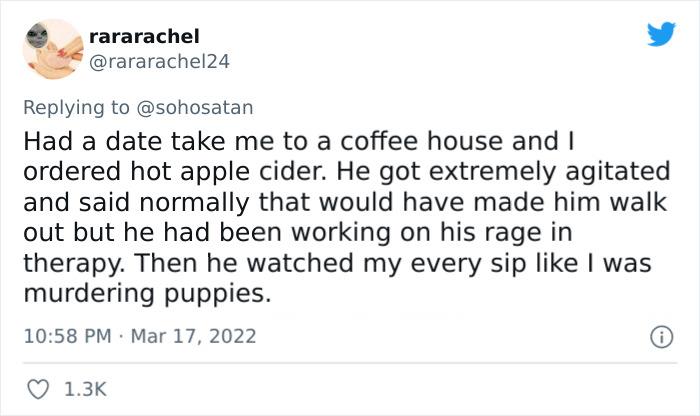Open the tweet info icon
This screenshot has width=700, height=416.
662,336
